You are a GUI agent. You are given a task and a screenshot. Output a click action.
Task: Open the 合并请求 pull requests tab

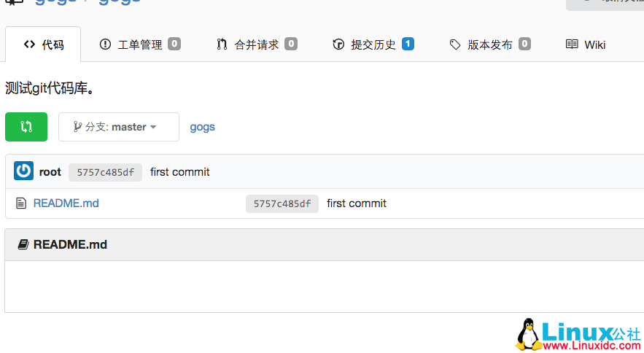click(256, 44)
